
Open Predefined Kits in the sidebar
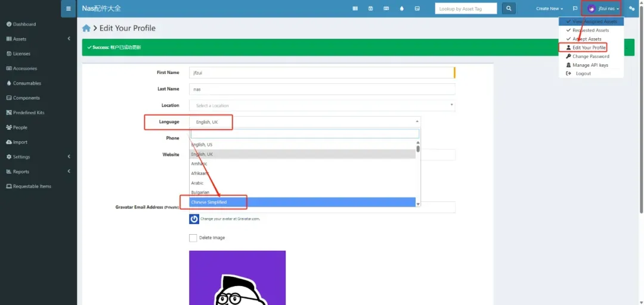pos(26,113)
